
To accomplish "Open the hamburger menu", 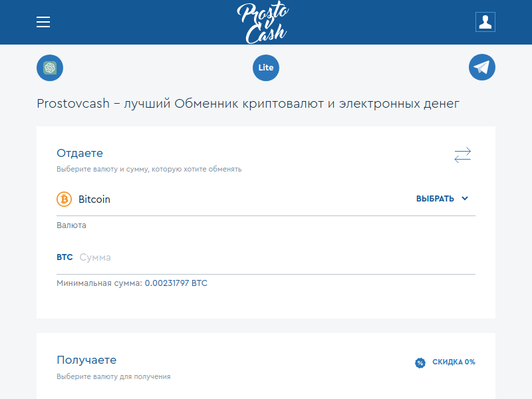I will (43, 22).
